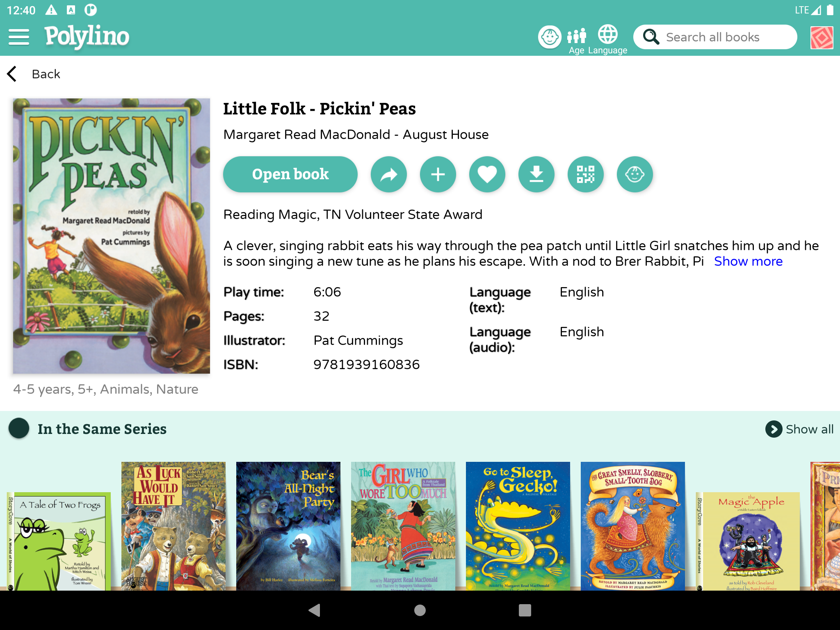Tap the Reading Magic, TN Volunteer State Award text
The width and height of the screenshot is (840, 630).
(x=353, y=215)
